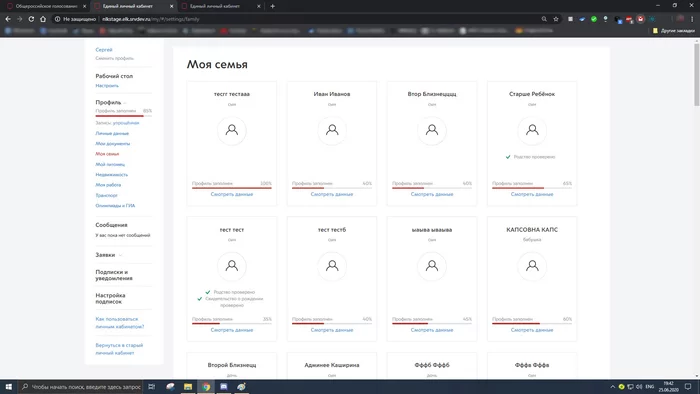700x394 pixels.
Task: Click the avatar icon of Втор Близнецщщщ
Action: point(432,130)
